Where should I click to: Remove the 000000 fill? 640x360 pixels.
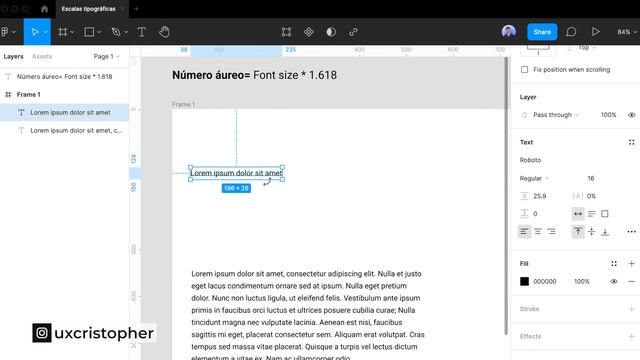631,282
